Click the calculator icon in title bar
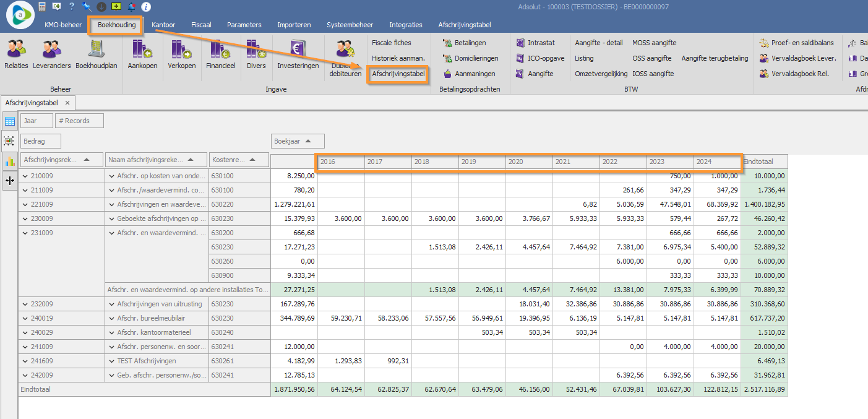This screenshot has height=419, width=868. pos(42,7)
